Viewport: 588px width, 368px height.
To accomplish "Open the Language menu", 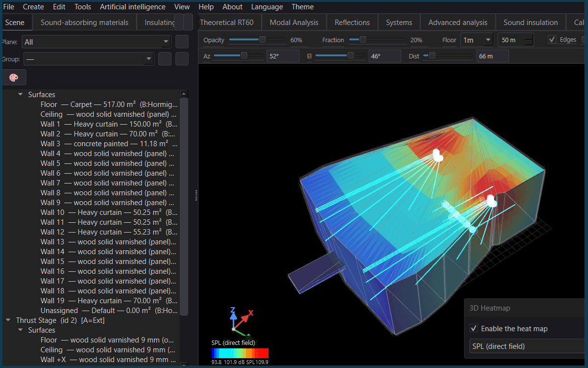I will pyautogui.click(x=267, y=7).
